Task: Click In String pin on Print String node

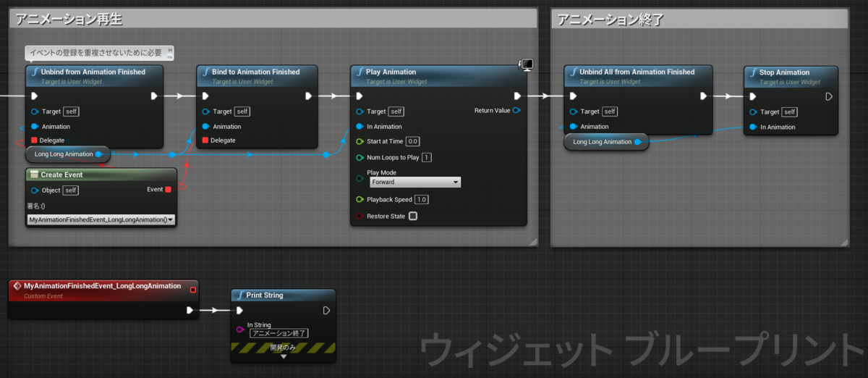Action: tap(240, 329)
